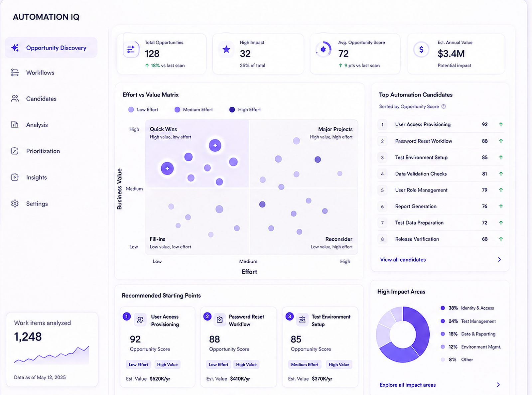
Task: Click the User Access Provisioning card icon
Action: 140,320
